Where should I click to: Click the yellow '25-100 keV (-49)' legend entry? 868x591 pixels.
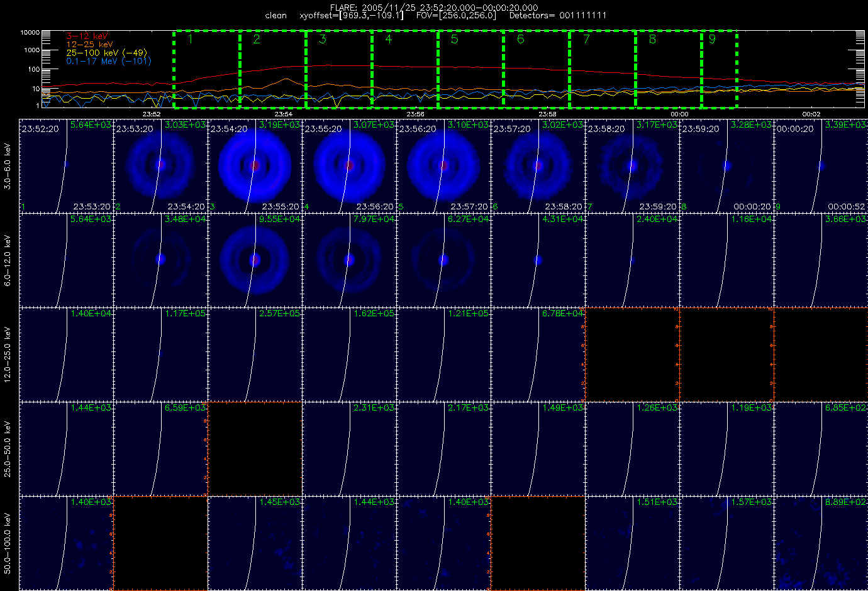[106, 53]
